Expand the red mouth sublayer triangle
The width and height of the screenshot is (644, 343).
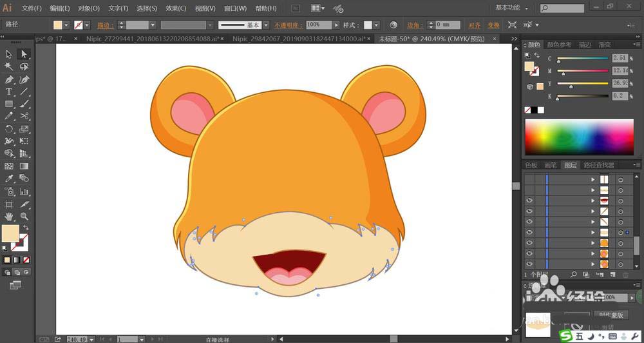point(593,201)
